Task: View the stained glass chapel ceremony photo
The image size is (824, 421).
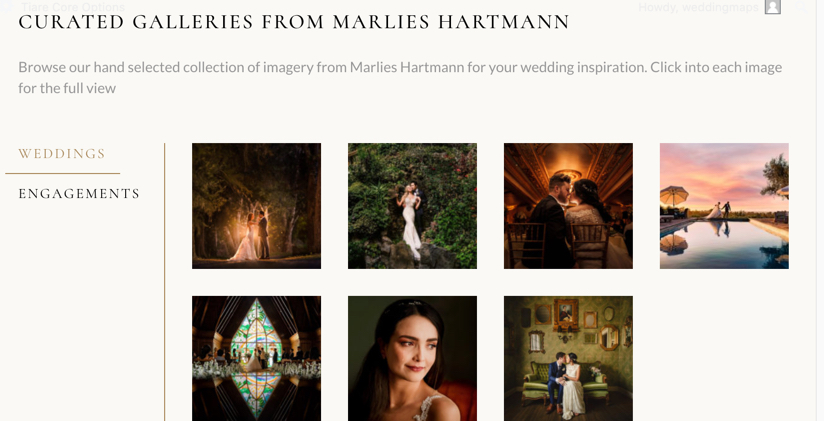Action: coord(256,358)
